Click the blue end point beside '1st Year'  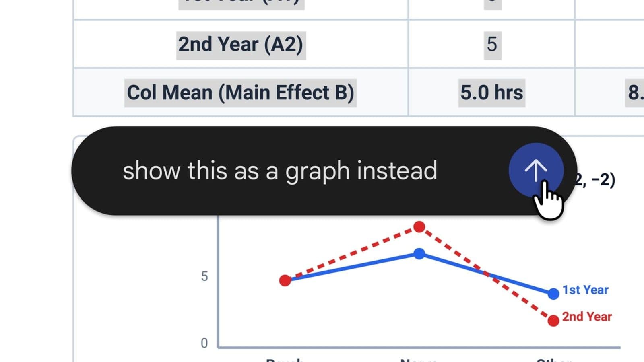(553, 294)
